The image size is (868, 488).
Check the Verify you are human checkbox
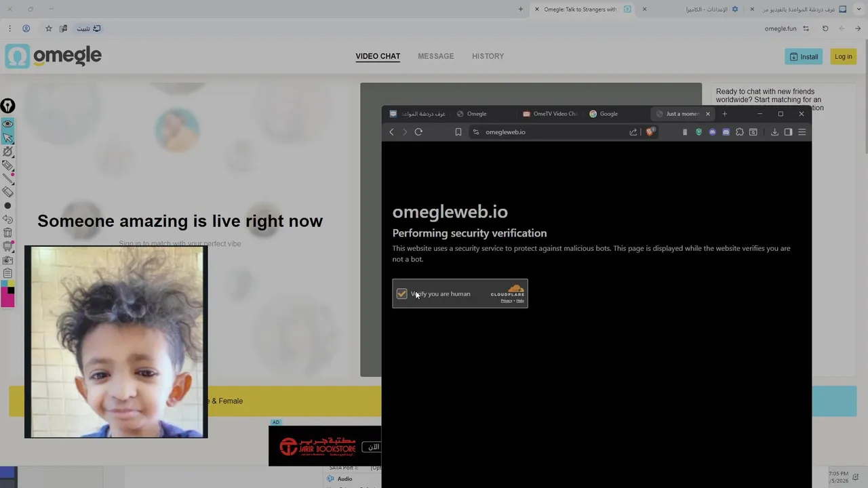402,293
